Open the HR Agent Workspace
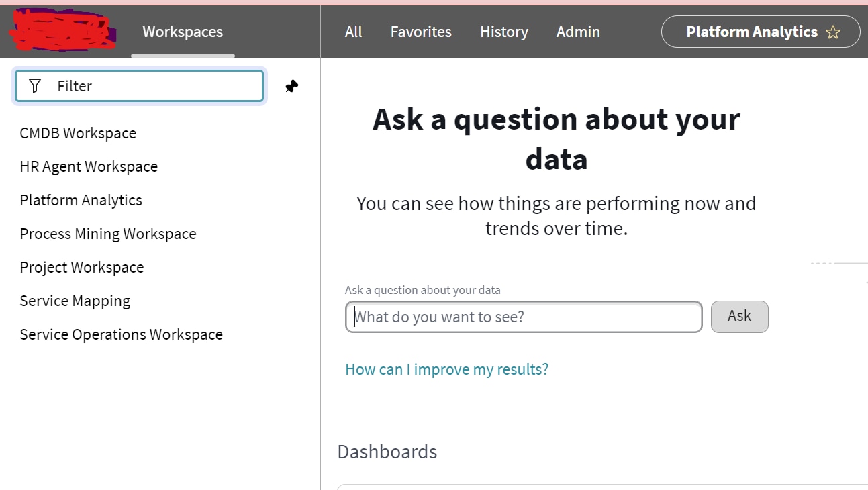The image size is (868, 490). [x=89, y=166]
